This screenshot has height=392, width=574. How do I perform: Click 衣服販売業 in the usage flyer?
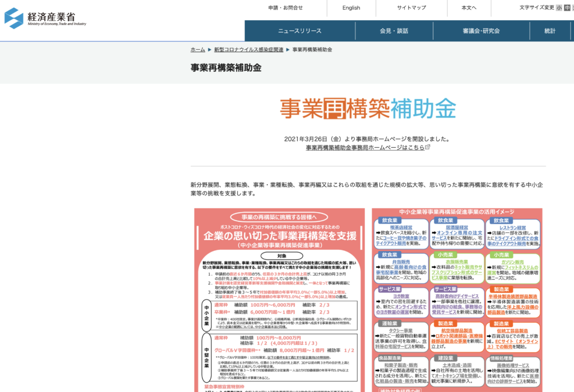(456, 262)
